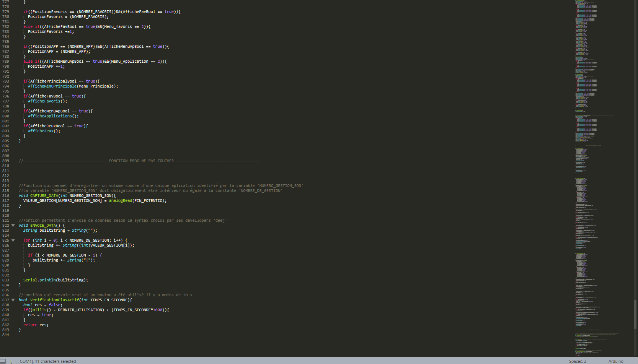Click 'res = true;' assignment
This screenshot has height=364, width=638.
click(41, 315)
